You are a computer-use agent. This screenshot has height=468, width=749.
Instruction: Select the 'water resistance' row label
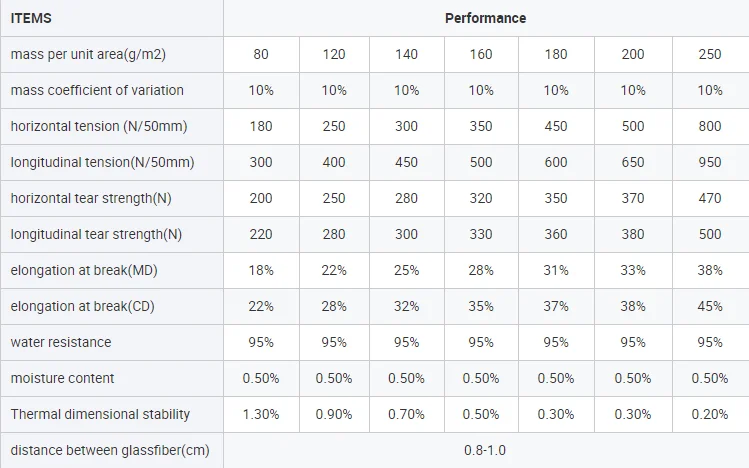coord(61,342)
